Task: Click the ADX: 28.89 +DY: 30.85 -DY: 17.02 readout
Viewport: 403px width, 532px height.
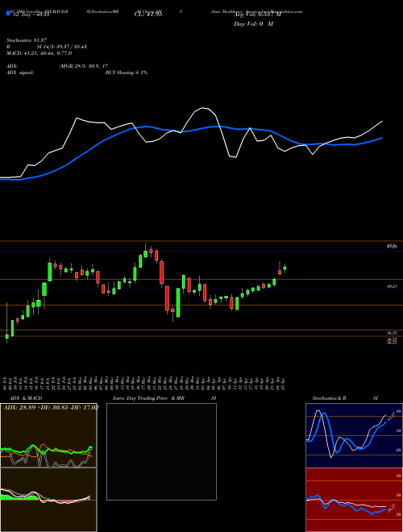Action: 51,407
